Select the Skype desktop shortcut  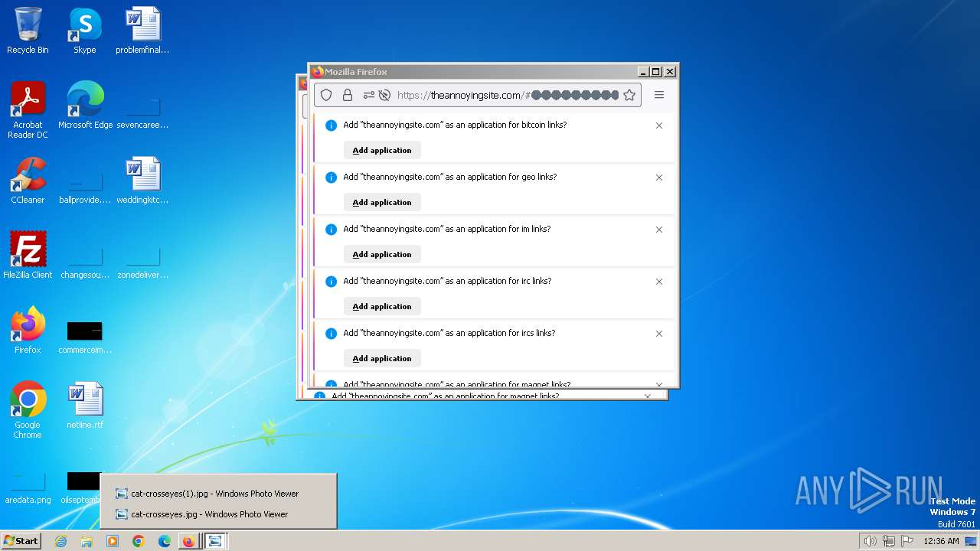pos(85,31)
